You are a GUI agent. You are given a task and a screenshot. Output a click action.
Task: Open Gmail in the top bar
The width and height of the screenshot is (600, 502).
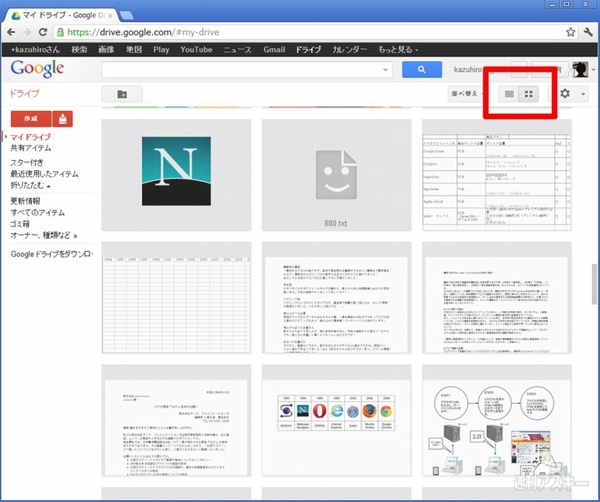274,50
